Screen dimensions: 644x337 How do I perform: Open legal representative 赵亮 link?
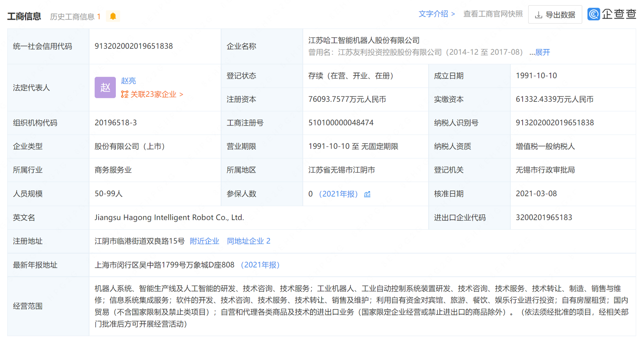(x=128, y=81)
